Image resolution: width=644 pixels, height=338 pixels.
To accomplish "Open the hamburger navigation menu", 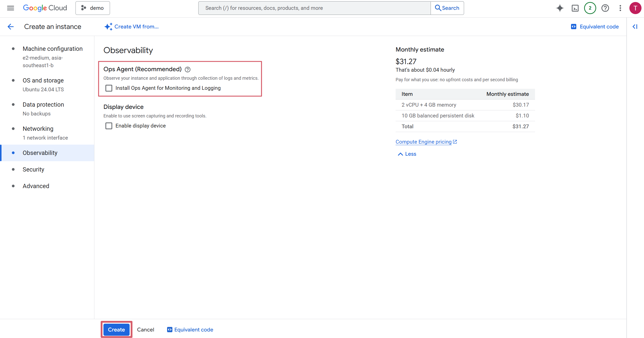I will (x=10, y=8).
